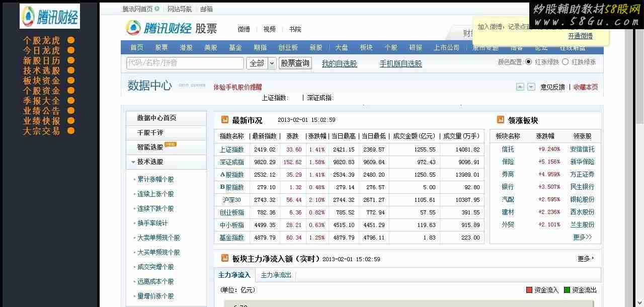Click the red 体验手机股价提醒 link
Image resolution: width=644 pixels, height=307 pixels.
(x=238, y=87)
